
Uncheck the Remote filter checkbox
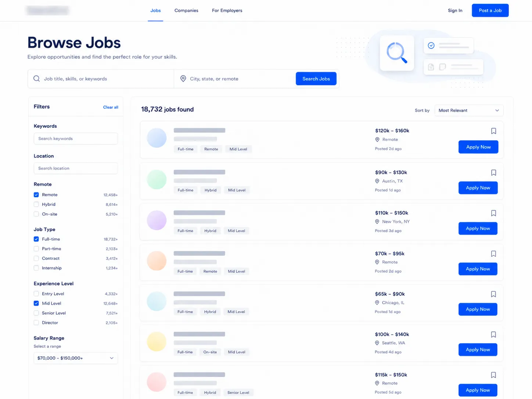click(x=36, y=195)
